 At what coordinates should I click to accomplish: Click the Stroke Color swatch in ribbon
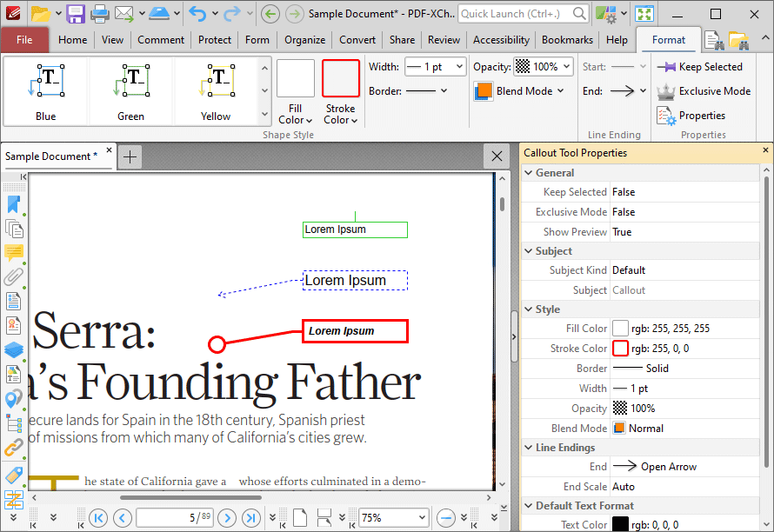pyautogui.click(x=341, y=78)
